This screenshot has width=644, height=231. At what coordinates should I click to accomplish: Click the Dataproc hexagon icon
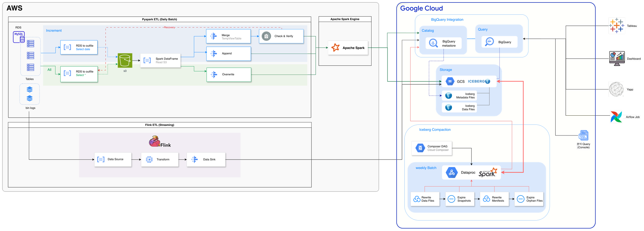(x=452, y=172)
